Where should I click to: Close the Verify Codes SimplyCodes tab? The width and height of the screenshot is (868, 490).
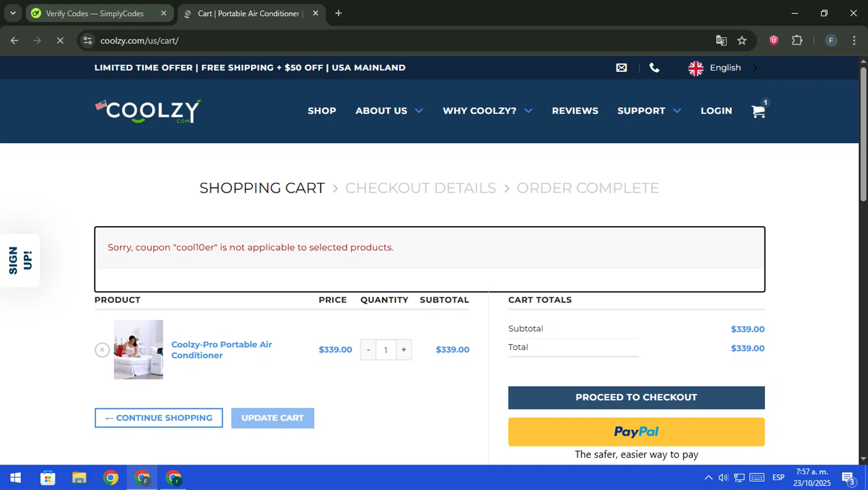point(163,13)
